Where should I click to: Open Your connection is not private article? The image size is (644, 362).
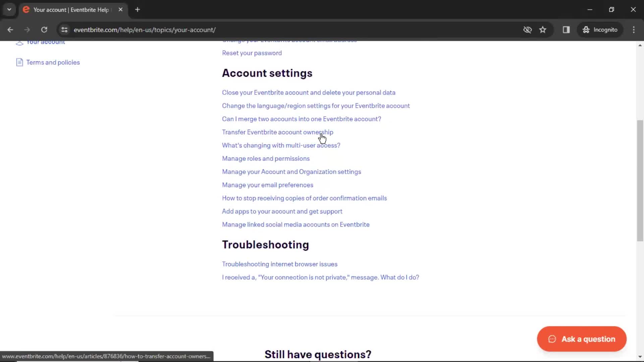pyautogui.click(x=321, y=277)
